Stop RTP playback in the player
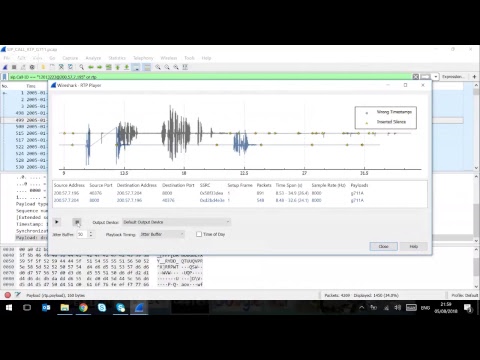The image size is (480, 360). coord(77,222)
